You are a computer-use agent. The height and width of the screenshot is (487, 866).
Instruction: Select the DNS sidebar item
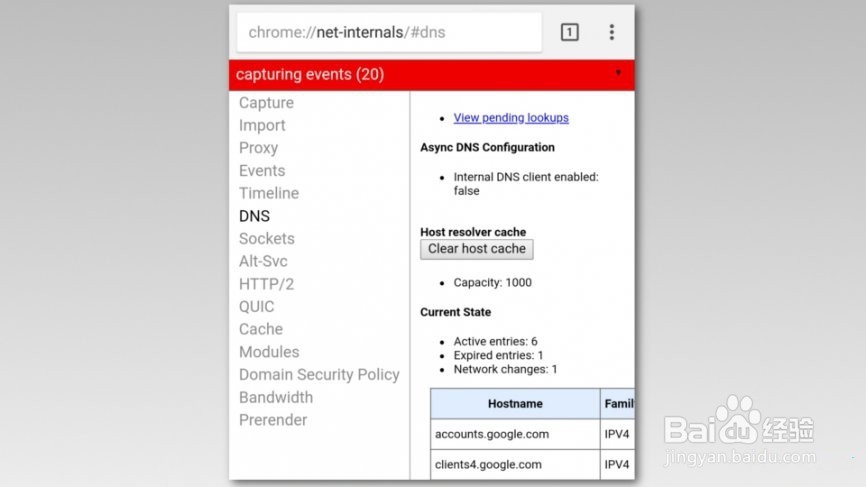pyautogui.click(x=254, y=216)
